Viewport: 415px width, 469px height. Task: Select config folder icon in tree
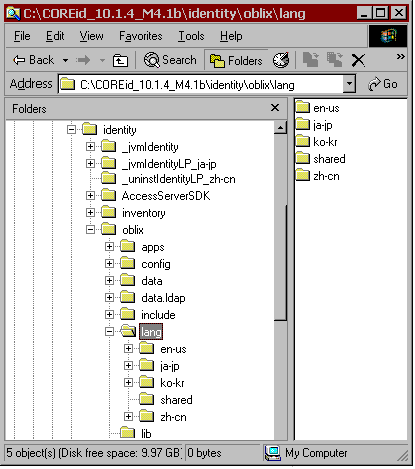coord(127,263)
